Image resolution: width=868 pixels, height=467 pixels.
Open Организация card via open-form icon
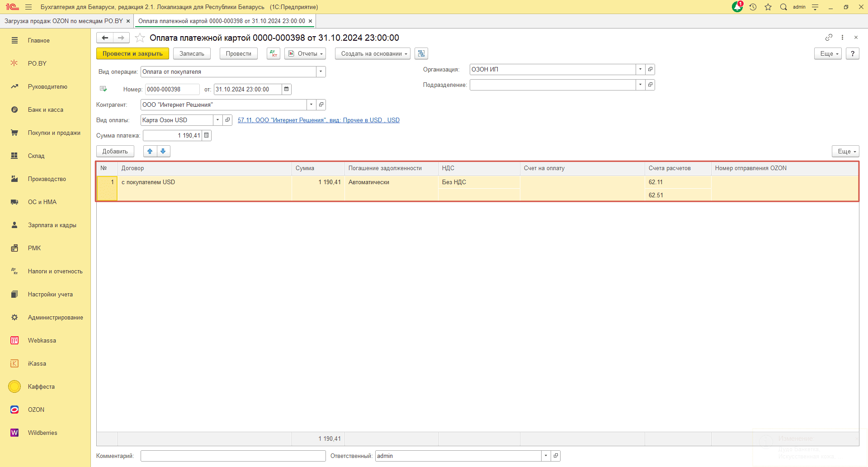pyautogui.click(x=650, y=69)
